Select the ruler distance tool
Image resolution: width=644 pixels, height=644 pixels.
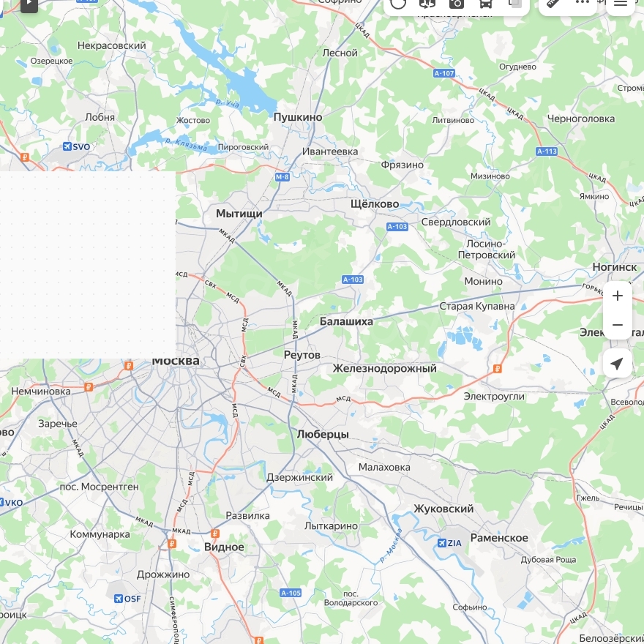(553, 3)
